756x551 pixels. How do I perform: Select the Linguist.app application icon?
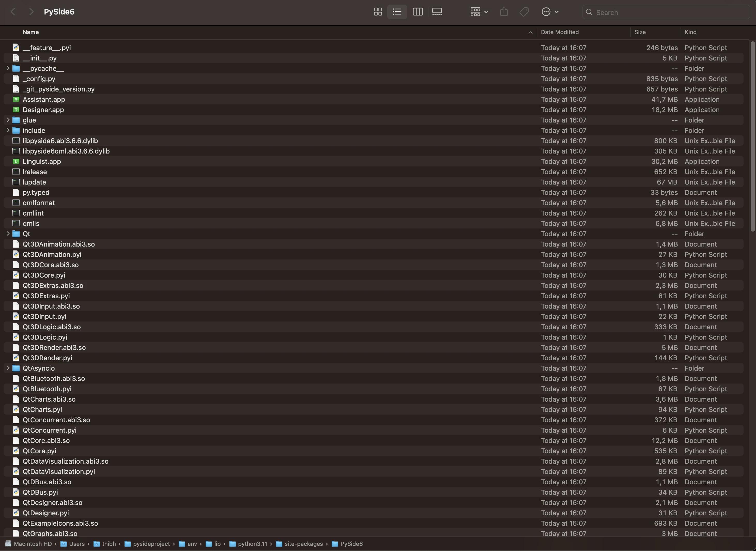[x=16, y=162]
